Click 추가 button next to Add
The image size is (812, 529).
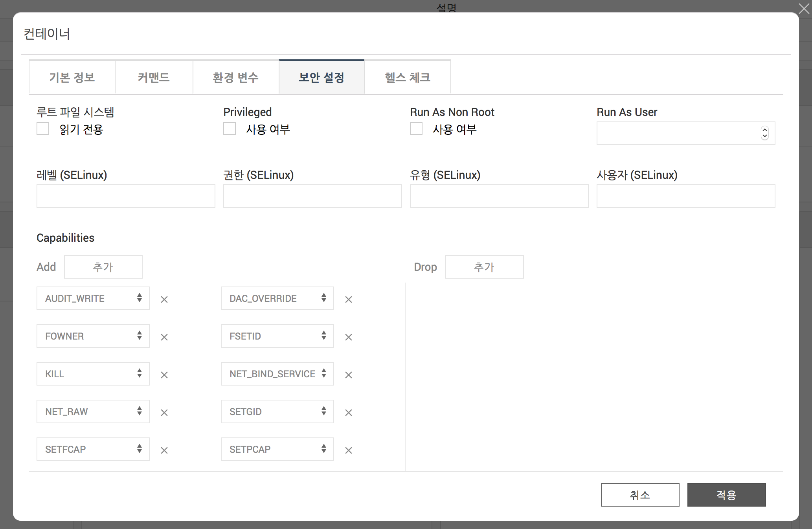[103, 267]
